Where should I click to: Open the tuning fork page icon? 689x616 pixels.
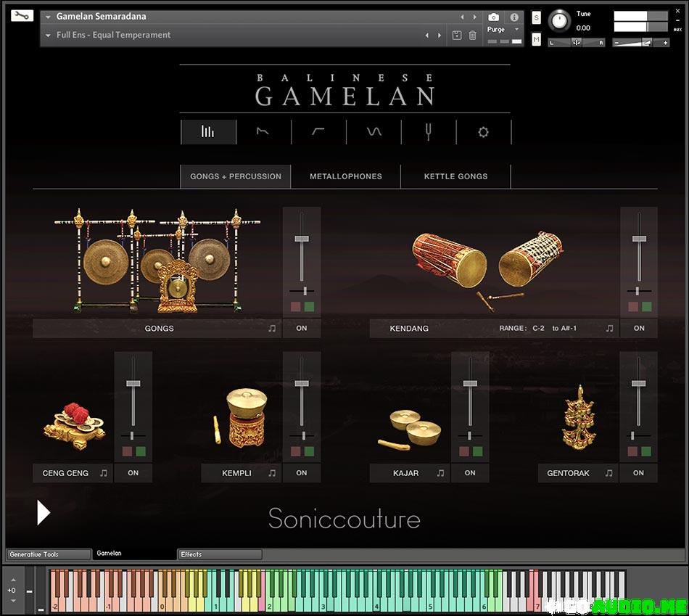(x=429, y=132)
